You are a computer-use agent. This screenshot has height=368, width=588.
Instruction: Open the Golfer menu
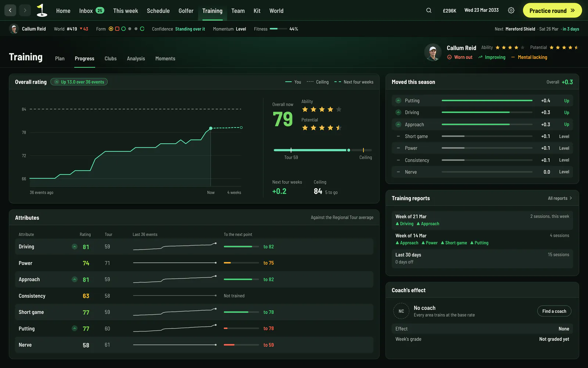click(x=186, y=11)
